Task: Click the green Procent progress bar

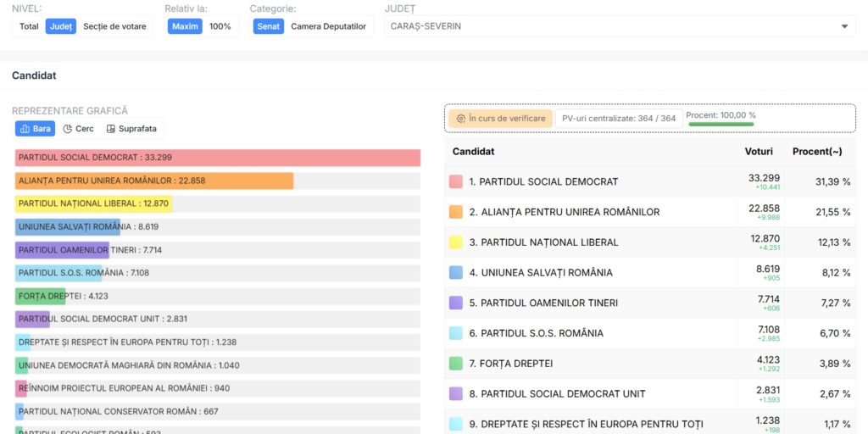Action: [721, 125]
